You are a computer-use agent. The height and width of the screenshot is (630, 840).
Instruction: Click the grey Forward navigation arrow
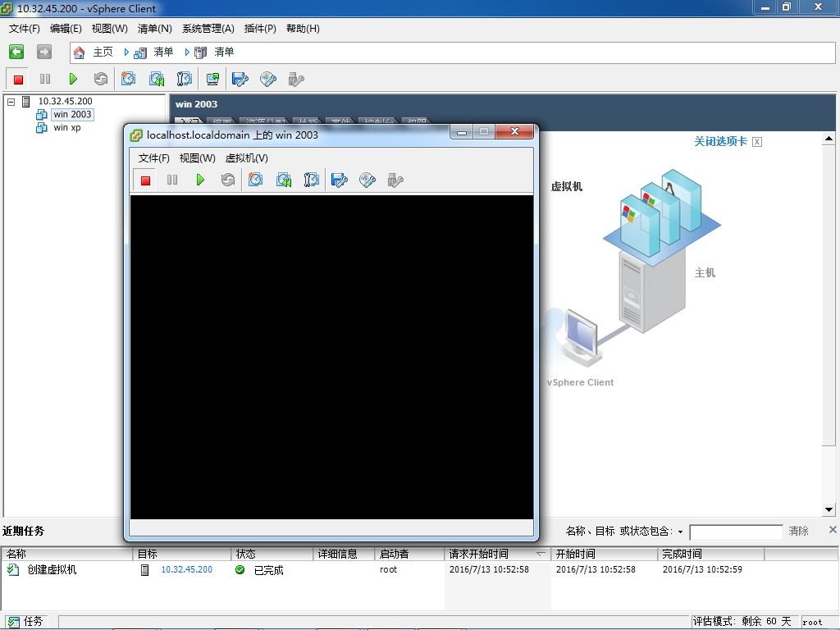coord(44,52)
